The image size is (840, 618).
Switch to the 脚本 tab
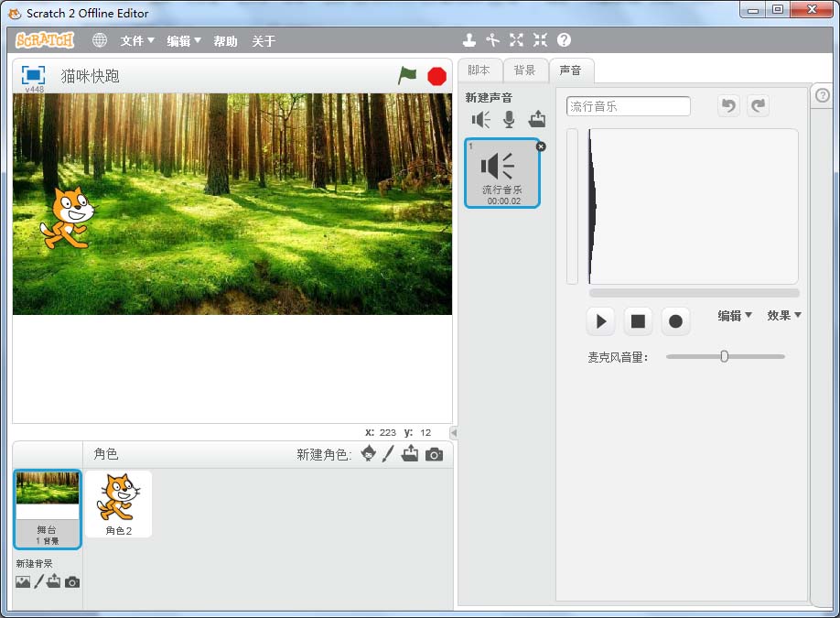tap(479, 70)
